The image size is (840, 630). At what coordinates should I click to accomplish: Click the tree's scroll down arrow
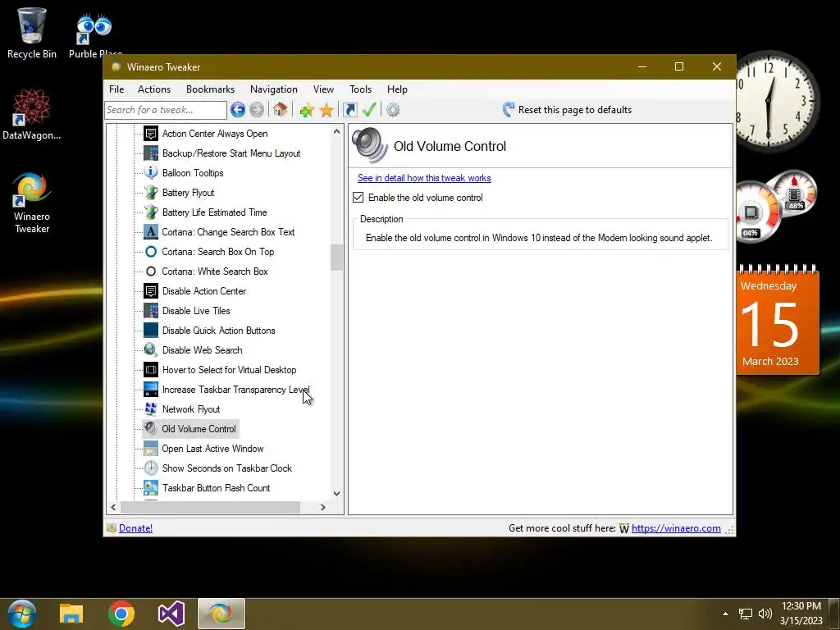(x=336, y=493)
